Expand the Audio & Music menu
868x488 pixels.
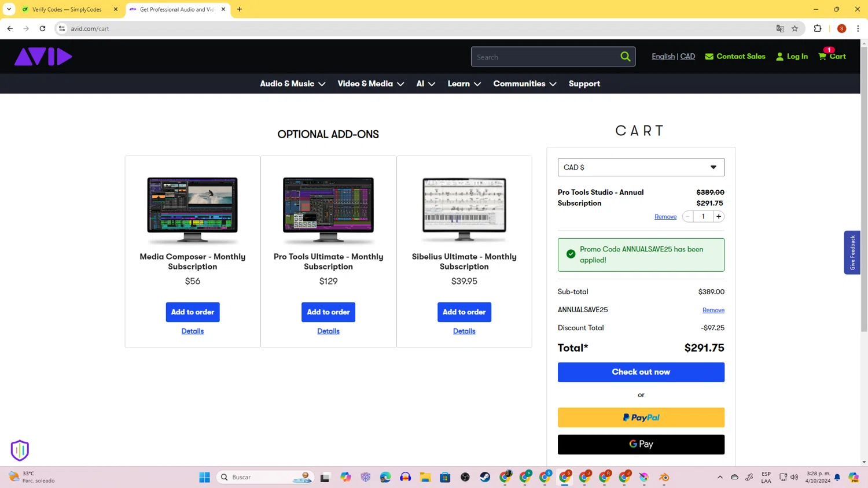click(x=292, y=84)
